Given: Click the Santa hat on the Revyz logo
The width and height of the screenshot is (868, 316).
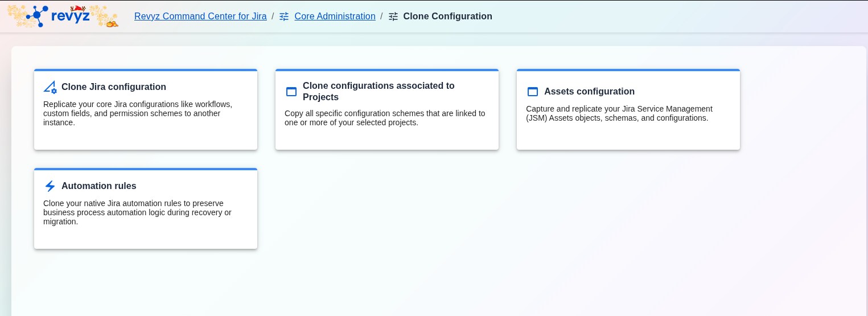Looking at the screenshot, I should tap(76, 8).
